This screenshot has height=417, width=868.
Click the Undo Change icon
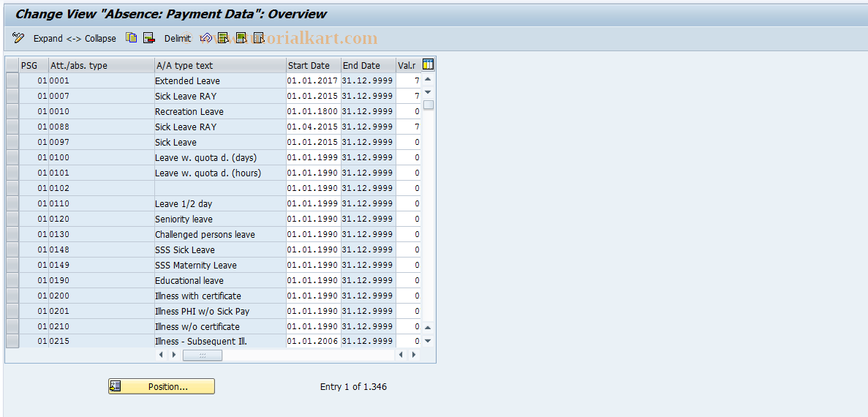coord(206,38)
